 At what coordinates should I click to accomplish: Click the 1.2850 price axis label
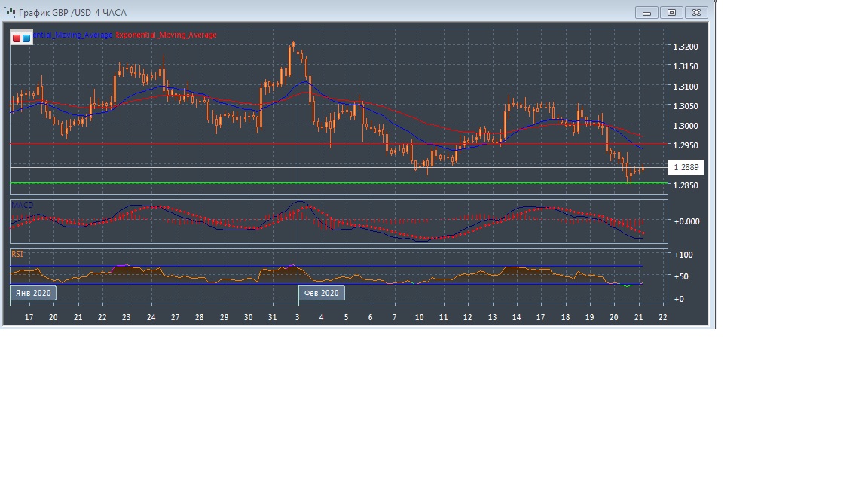click(685, 185)
